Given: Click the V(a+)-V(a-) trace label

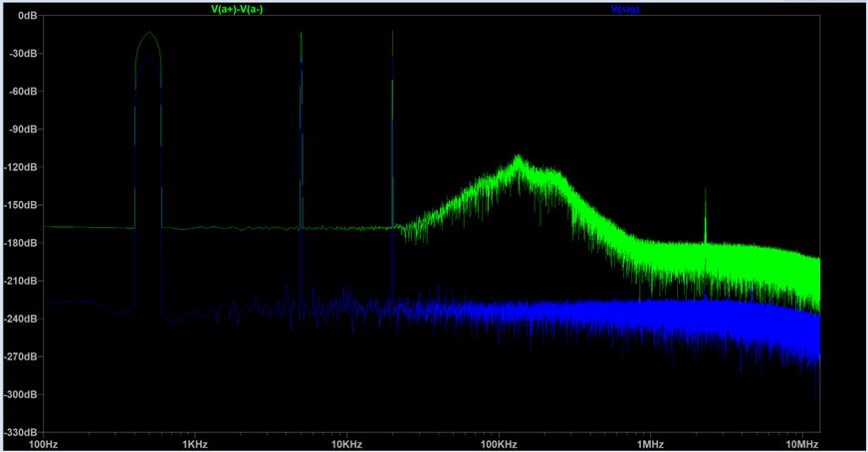Looking at the screenshot, I should (237, 9).
